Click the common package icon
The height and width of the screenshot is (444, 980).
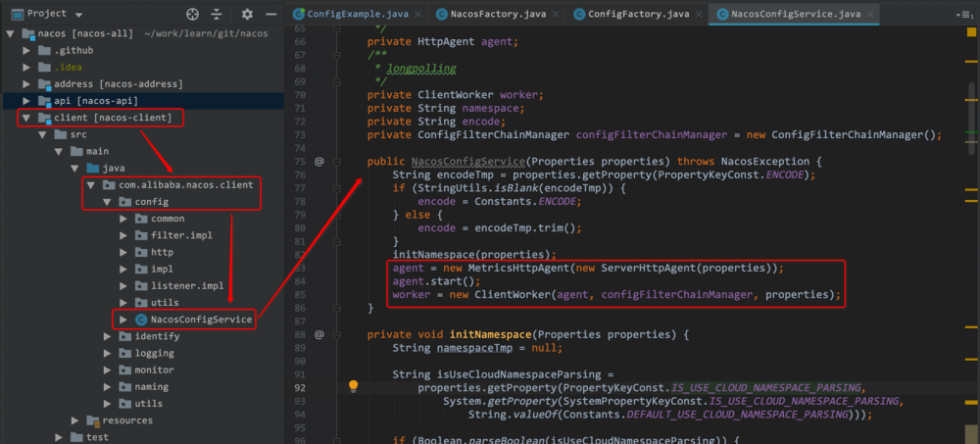(140, 219)
